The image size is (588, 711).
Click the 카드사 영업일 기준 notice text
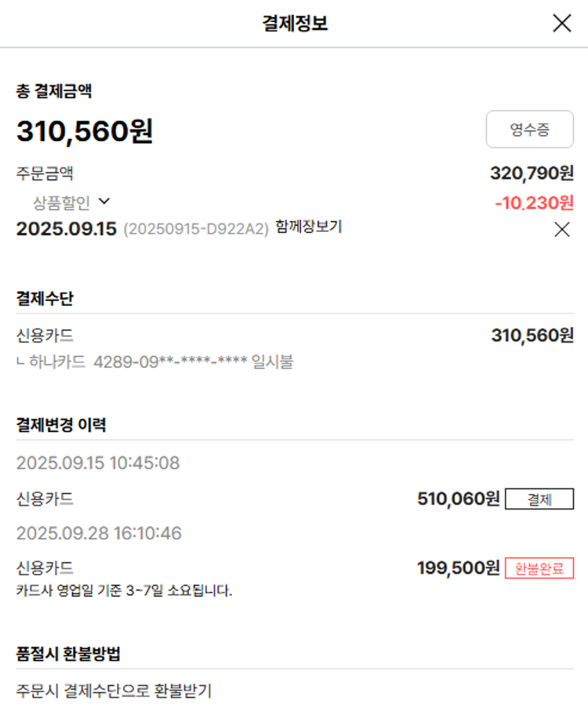coord(124,590)
